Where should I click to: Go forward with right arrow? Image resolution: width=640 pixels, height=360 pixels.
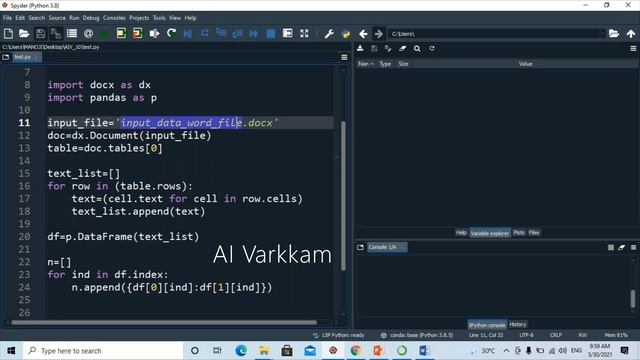378,33
